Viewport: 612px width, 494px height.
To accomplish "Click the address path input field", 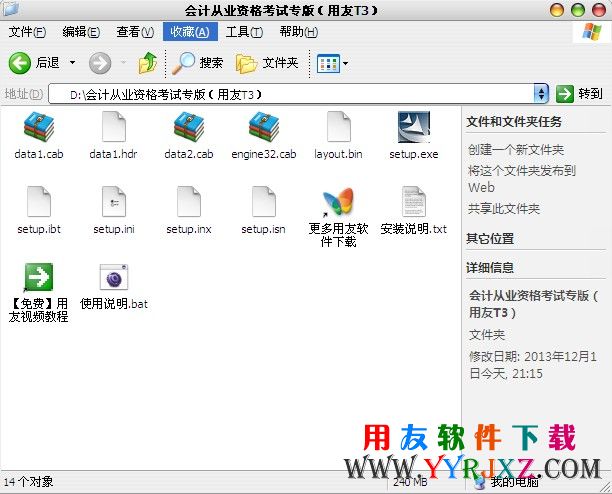I will 291,94.
